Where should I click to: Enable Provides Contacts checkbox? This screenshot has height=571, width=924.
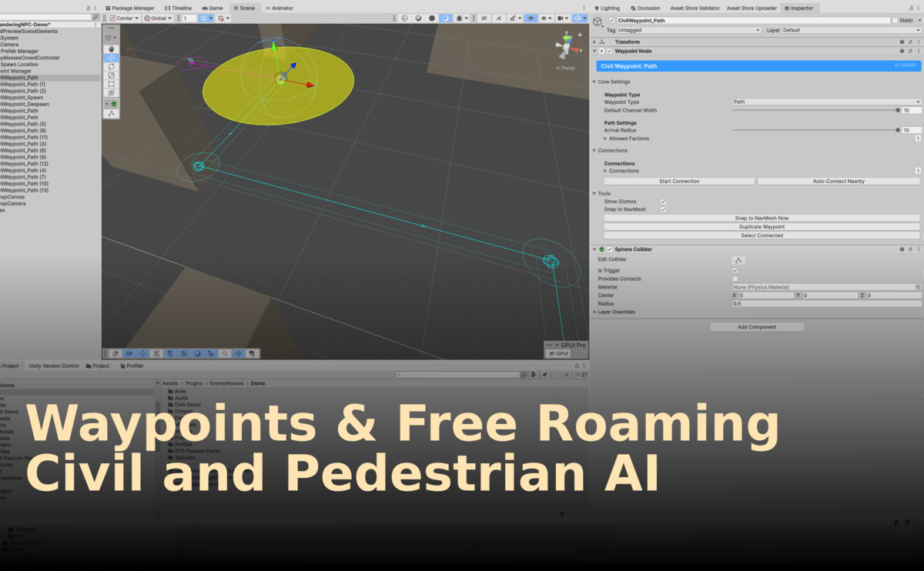tap(735, 279)
